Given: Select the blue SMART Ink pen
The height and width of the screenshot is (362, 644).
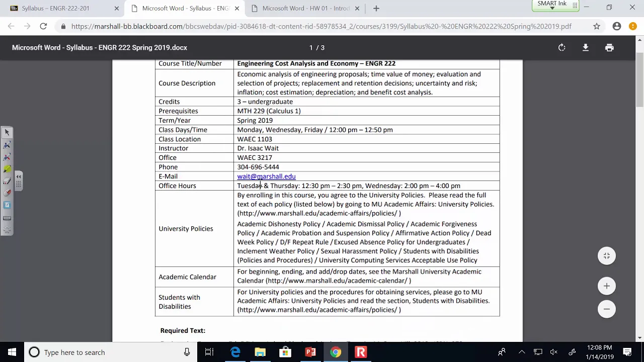Looking at the screenshot, I should (x=7, y=145).
